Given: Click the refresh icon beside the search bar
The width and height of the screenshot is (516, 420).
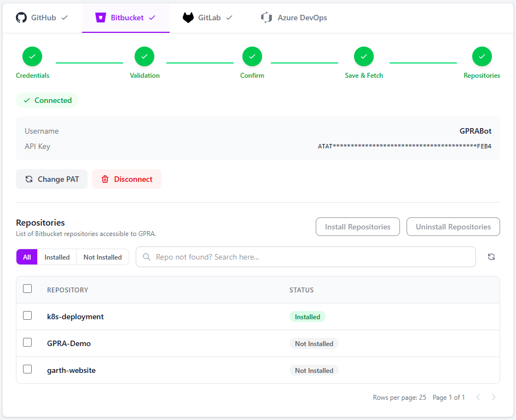Looking at the screenshot, I should point(491,257).
